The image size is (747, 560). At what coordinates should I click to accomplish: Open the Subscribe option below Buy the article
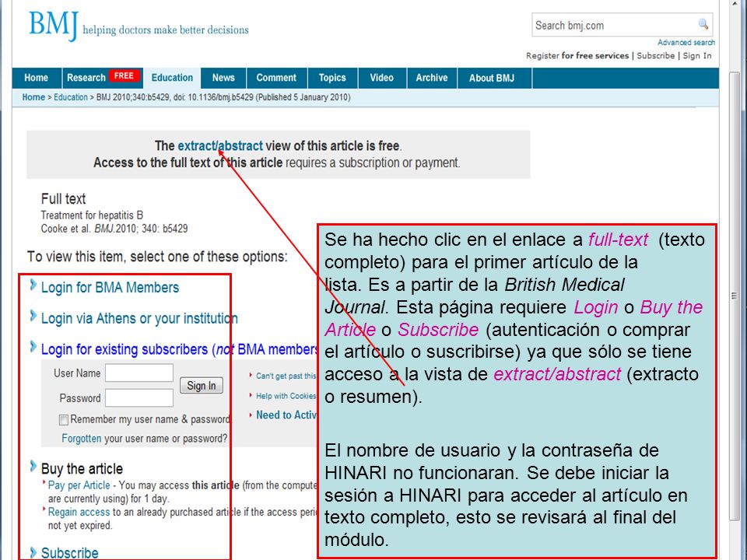69,553
